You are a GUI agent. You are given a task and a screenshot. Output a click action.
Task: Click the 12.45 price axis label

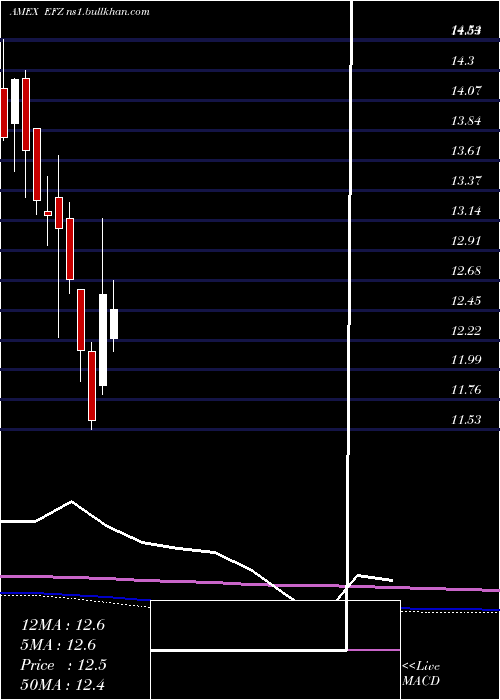tap(466, 300)
